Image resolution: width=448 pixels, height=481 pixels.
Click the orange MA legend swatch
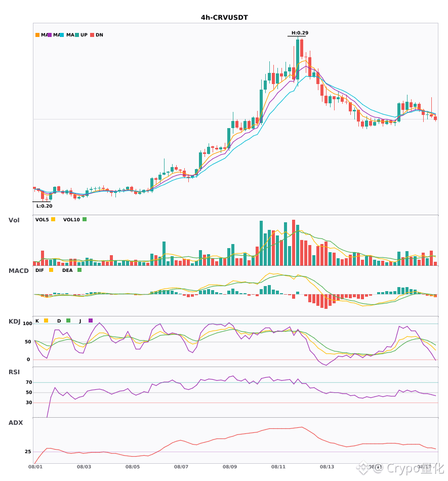point(37,35)
